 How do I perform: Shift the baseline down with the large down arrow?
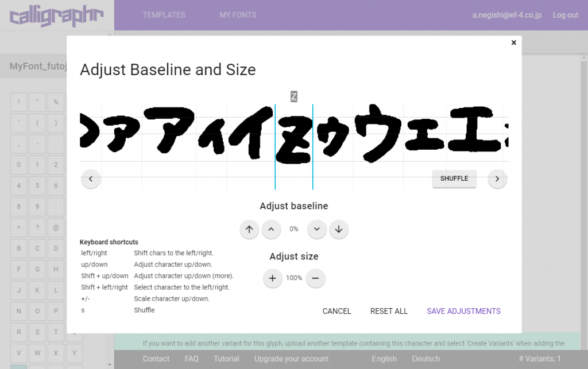(x=339, y=229)
